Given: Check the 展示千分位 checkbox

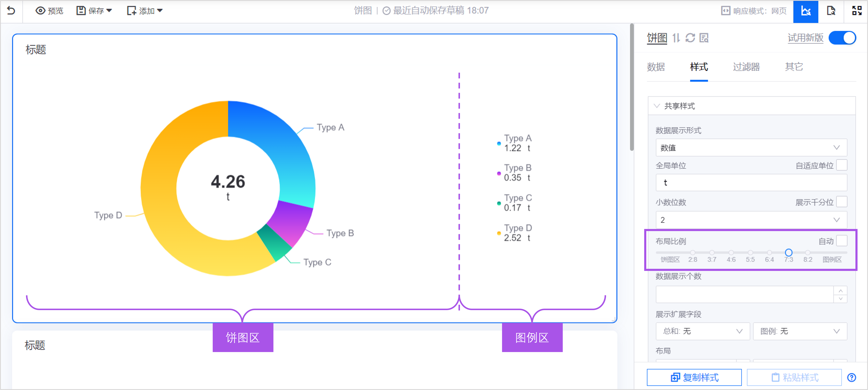Looking at the screenshot, I should coord(841,202).
